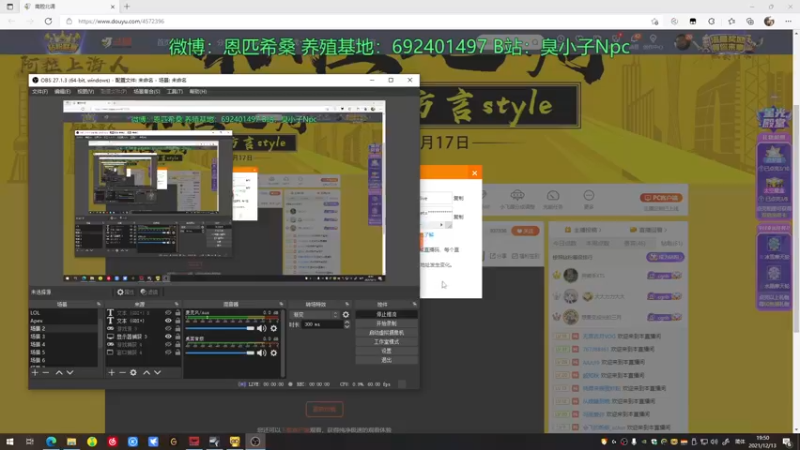Add a new scene with the plus icon

pyautogui.click(x=35, y=372)
